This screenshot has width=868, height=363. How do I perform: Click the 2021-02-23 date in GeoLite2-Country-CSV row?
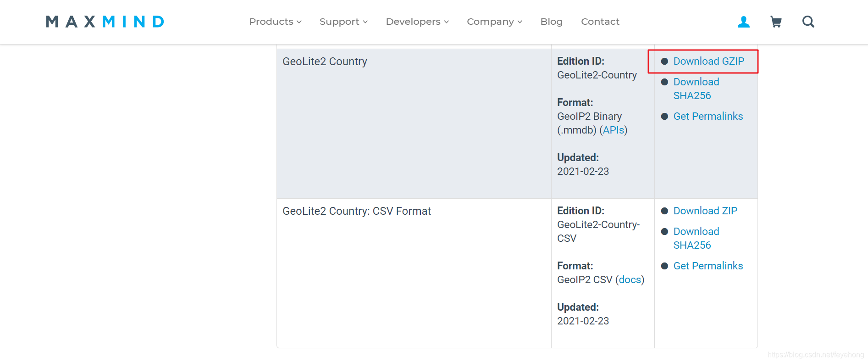(583, 321)
